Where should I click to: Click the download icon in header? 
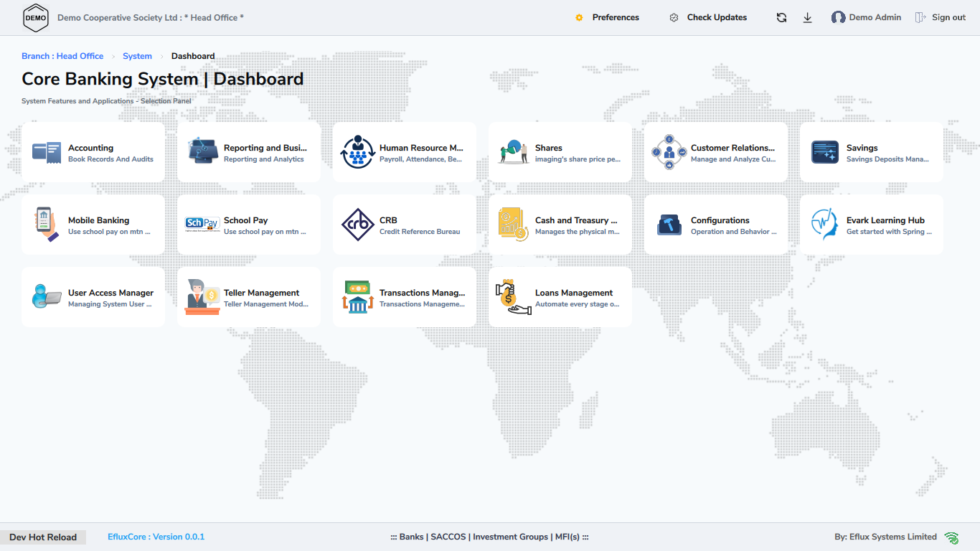[x=807, y=18]
